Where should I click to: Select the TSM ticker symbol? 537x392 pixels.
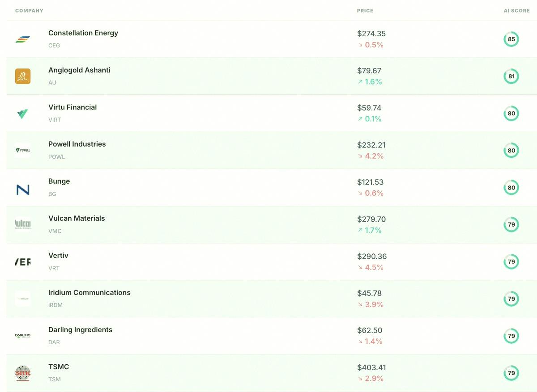click(x=55, y=379)
